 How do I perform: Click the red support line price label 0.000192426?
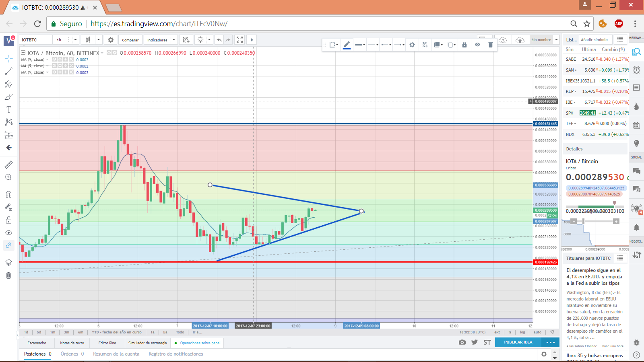(x=546, y=262)
